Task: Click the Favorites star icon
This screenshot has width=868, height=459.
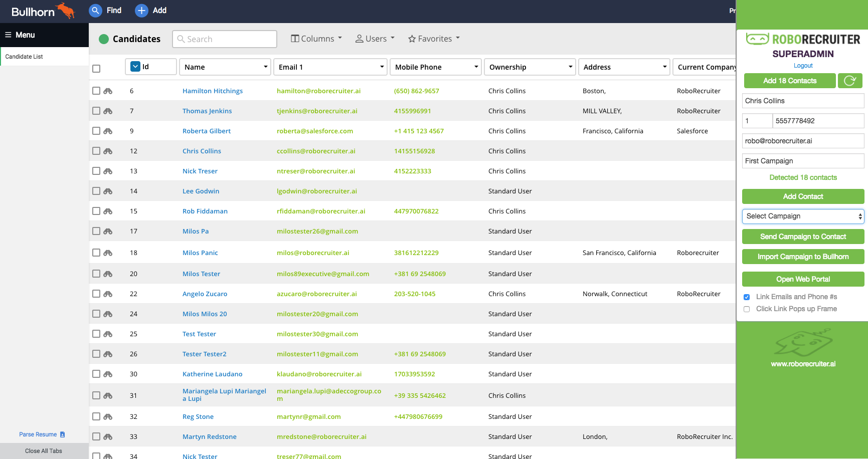Action: tap(412, 39)
